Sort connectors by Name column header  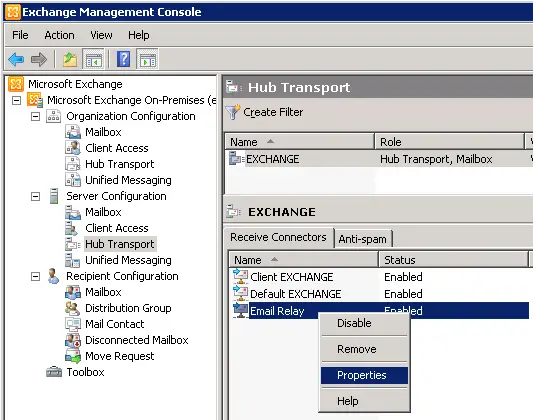pos(303,260)
